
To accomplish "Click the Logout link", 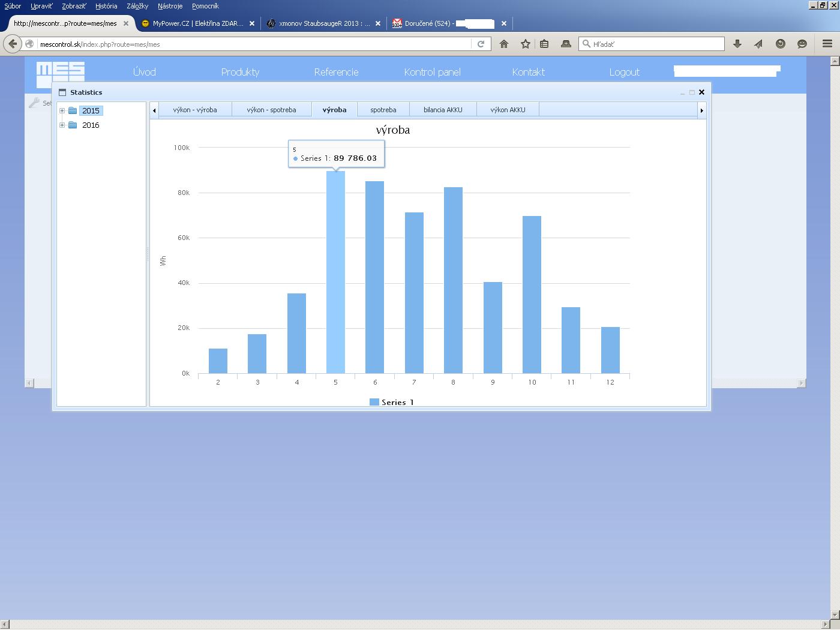I will pyautogui.click(x=624, y=72).
